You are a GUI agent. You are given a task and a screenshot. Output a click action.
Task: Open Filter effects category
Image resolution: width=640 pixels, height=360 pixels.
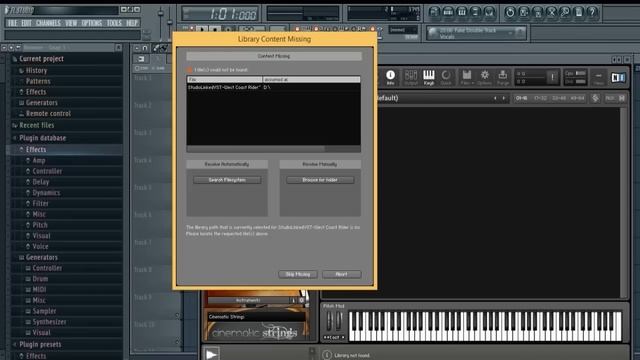pos(40,203)
